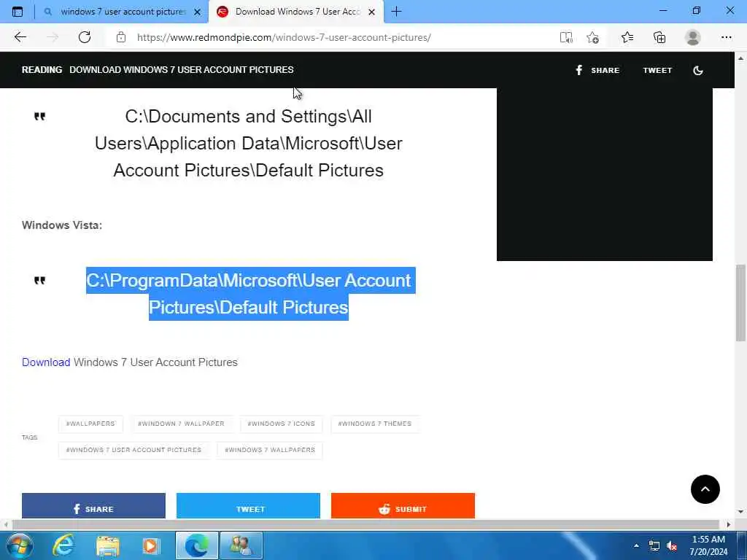Go back to the previous page
This screenshot has width=747, height=560.
[x=20, y=37]
